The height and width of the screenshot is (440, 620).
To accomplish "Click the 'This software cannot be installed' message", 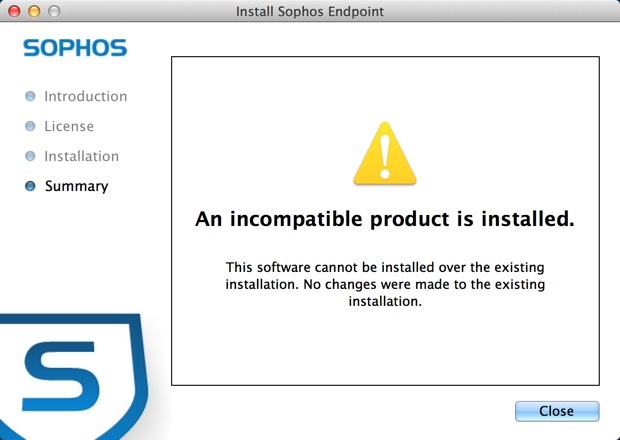I will coord(385,284).
